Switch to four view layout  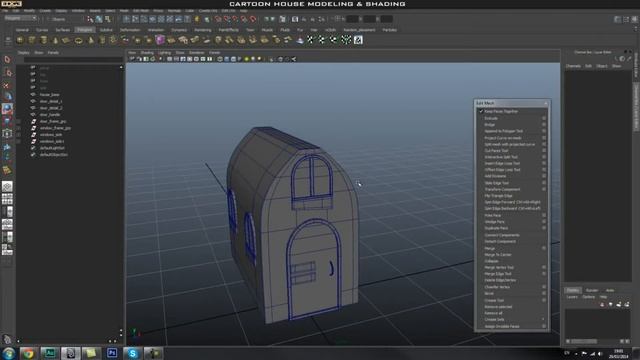pyautogui.click(x=7, y=199)
